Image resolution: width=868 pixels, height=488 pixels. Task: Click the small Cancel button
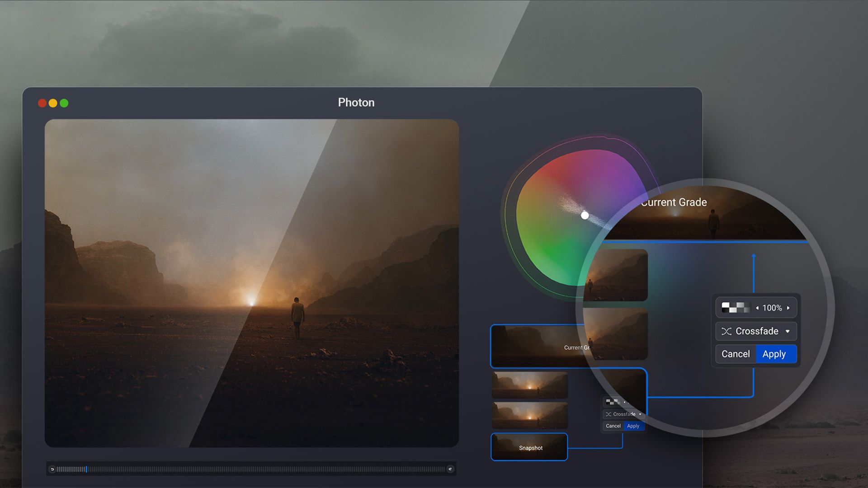coord(613,426)
